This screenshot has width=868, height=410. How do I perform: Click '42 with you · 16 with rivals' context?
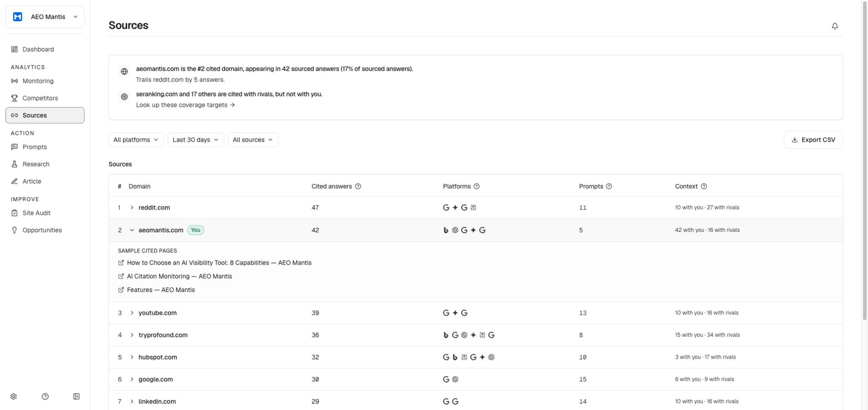[x=707, y=230]
